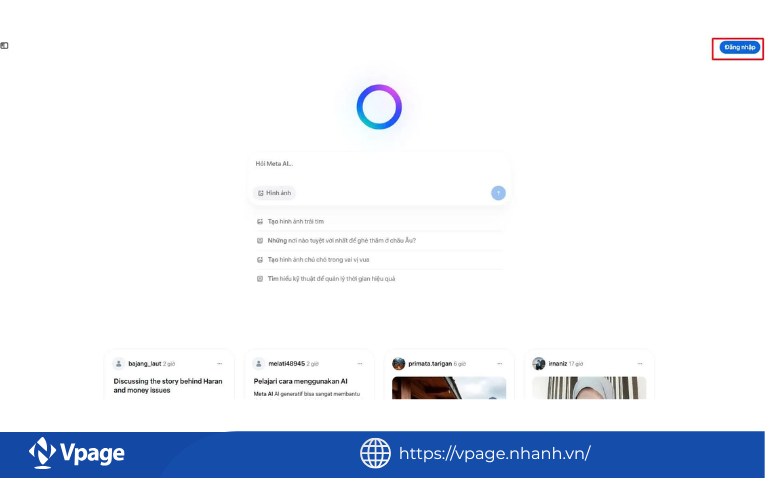Open irnaniz post image thumbnail
The width and height of the screenshot is (765, 478).
click(x=589, y=388)
